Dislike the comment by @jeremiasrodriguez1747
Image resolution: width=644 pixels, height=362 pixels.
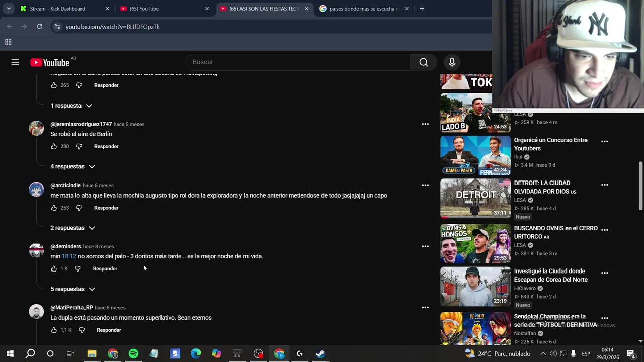coord(79,146)
